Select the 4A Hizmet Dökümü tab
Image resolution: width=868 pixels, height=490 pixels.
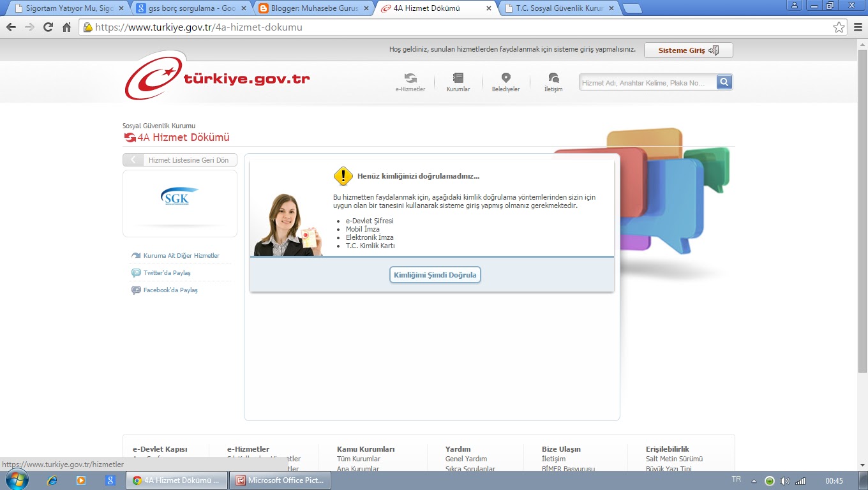[435, 8]
